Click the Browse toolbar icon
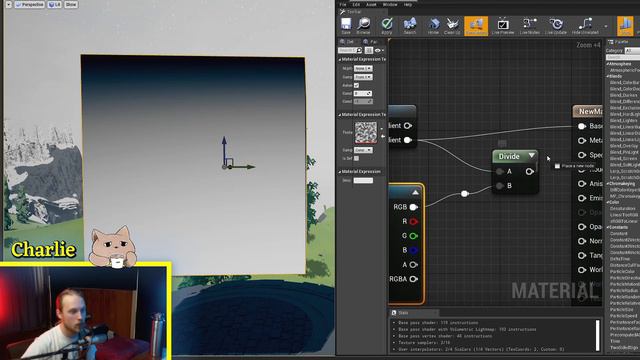The height and width of the screenshot is (360, 640). (363, 26)
